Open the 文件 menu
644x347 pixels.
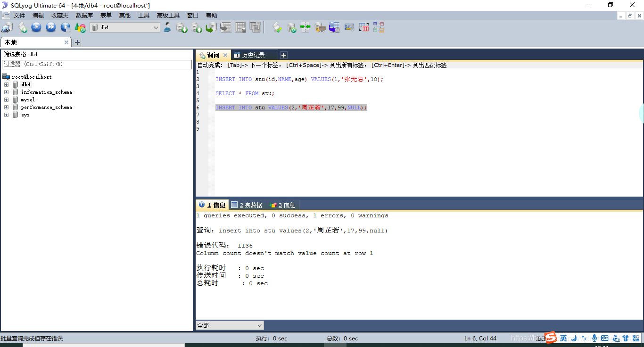coord(19,16)
